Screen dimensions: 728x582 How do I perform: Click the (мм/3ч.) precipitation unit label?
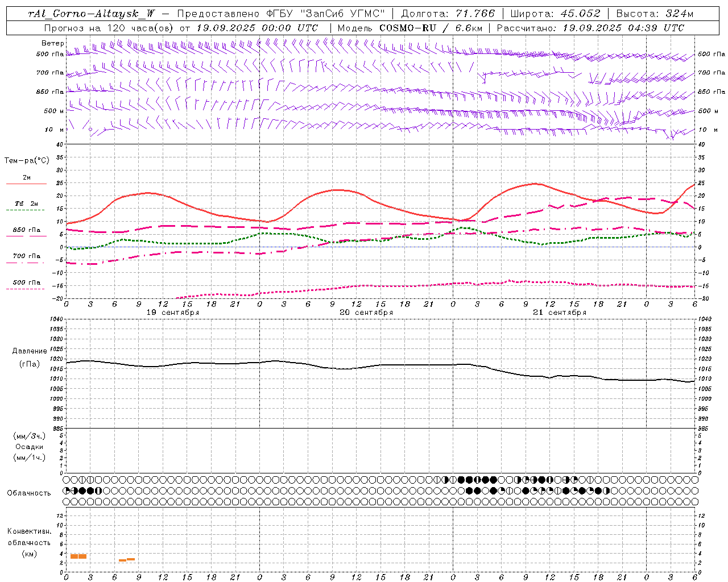click(x=30, y=436)
